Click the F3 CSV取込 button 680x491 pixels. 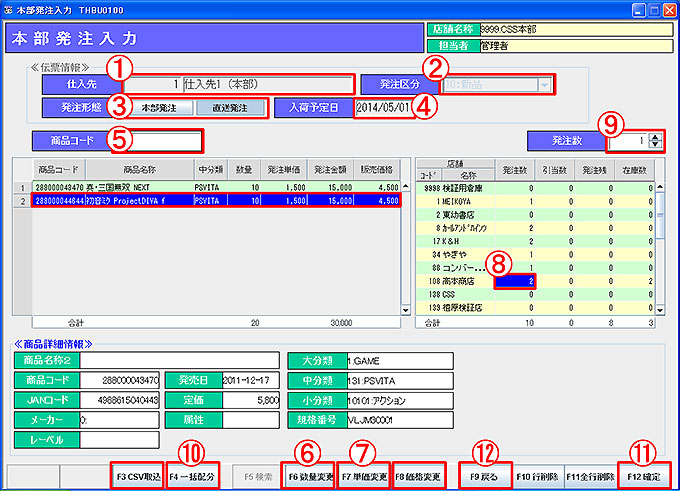[138, 474]
